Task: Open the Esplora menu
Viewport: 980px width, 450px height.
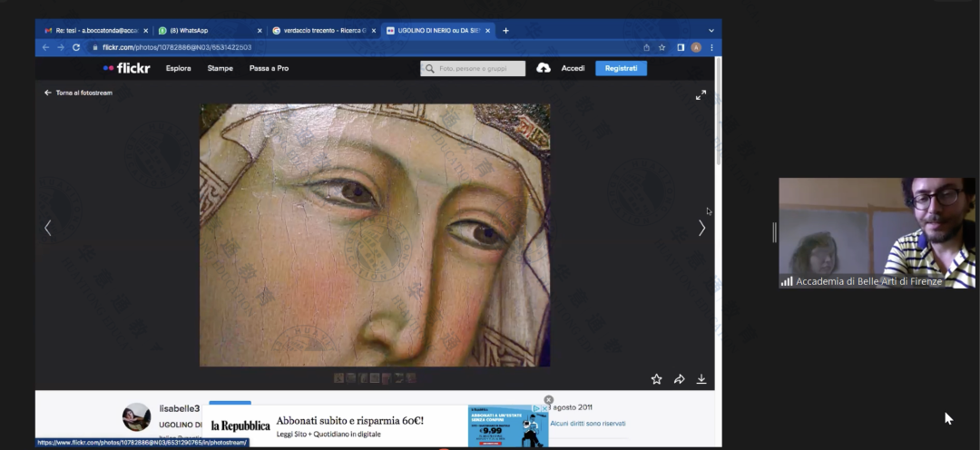Action: pos(178,68)
